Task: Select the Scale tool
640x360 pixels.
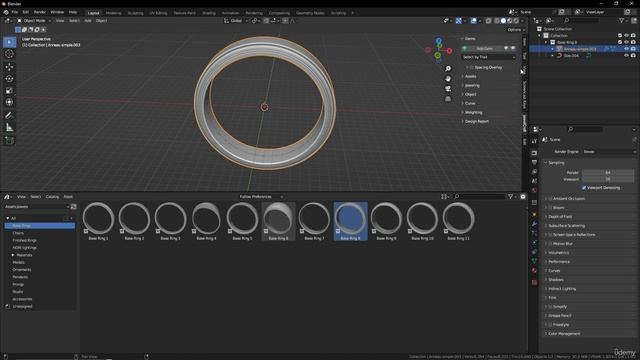Action: point(9,91)
